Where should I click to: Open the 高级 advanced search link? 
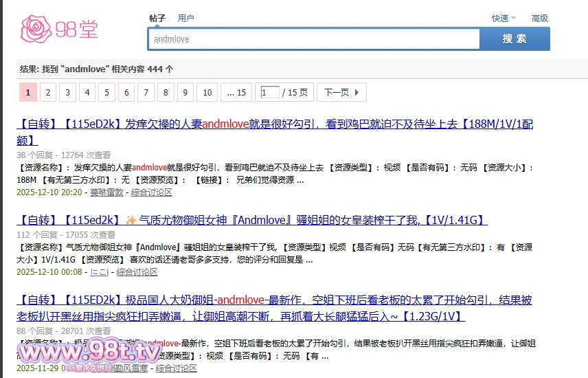(539, 19)
